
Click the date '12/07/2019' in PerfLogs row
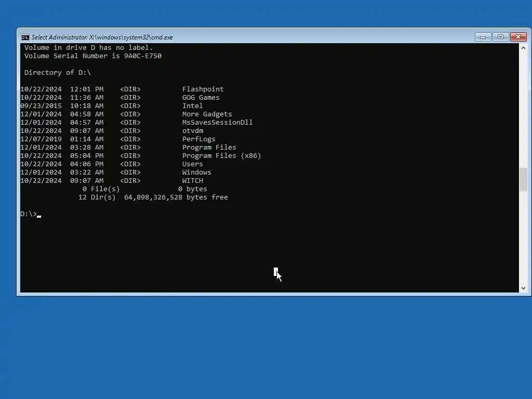[41, 139]
